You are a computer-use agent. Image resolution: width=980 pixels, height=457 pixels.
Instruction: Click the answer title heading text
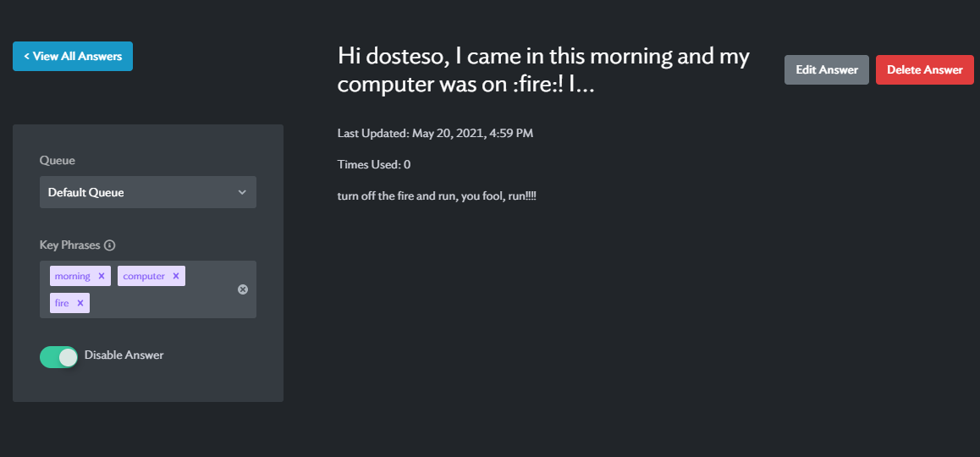543,70
